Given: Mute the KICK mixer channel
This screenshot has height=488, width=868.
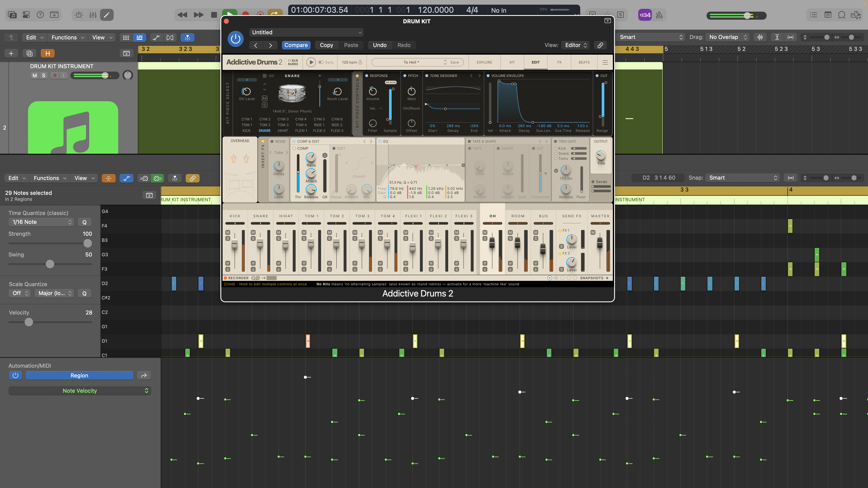Looking at the screenshot, I should [x=228, y=232].
